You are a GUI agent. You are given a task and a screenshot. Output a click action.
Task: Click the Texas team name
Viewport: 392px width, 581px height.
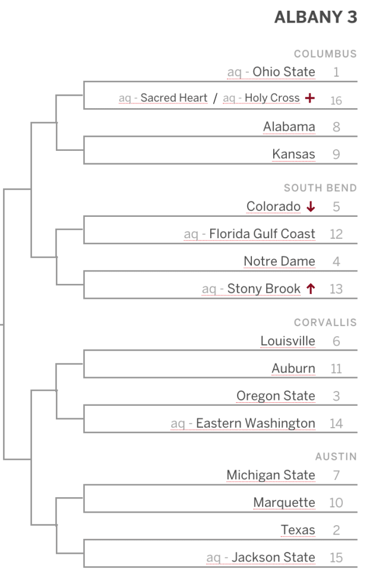pos(298,530)
